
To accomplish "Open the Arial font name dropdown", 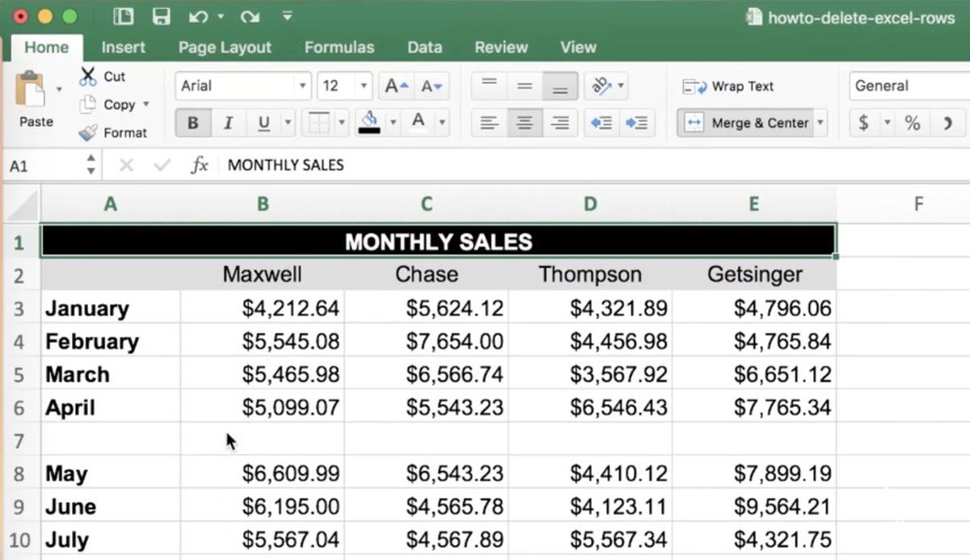I will [302, 86].
